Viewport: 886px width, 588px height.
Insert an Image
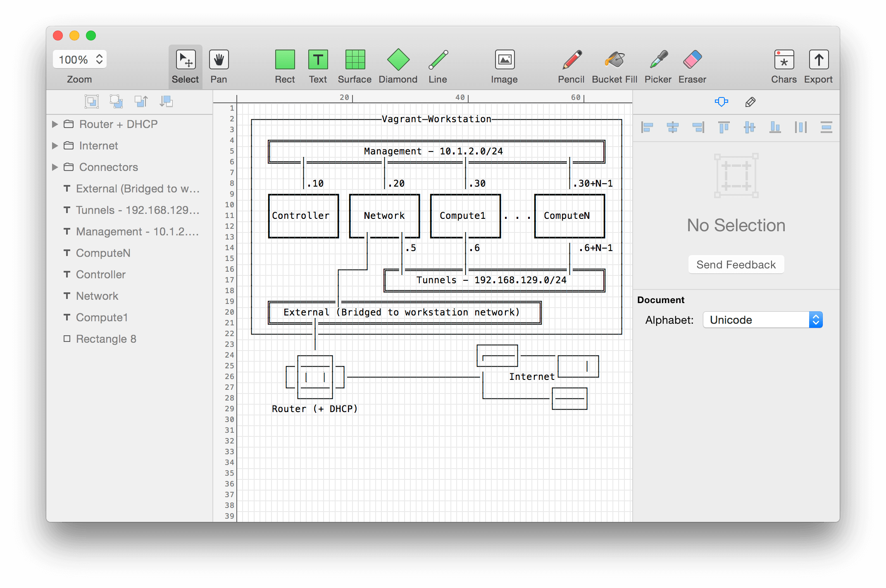click(x=504, y=60)
